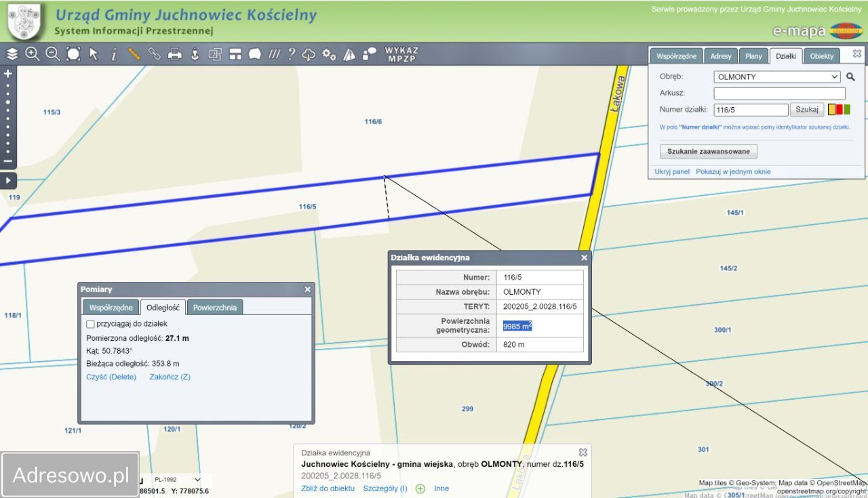The image size is (868, 498).
Task: Expand the left side panel arrow
Action: (8, 181)
